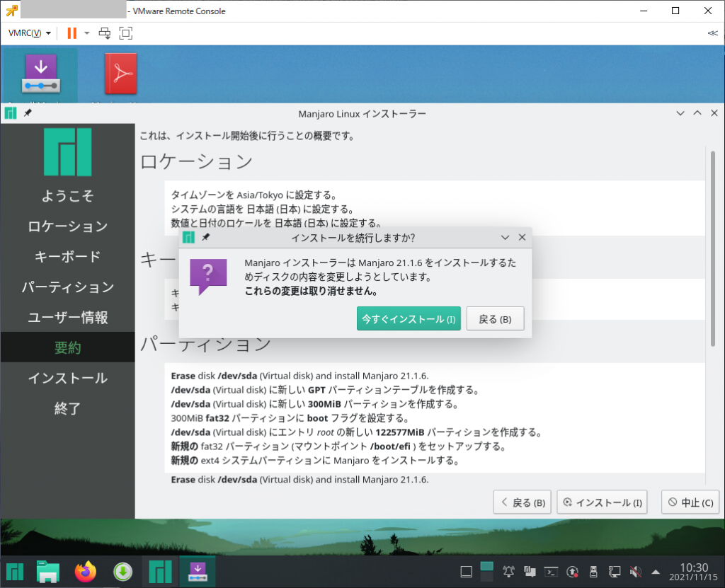
Task: Open the file manager from the taskbar
Action: click(47, 572)
